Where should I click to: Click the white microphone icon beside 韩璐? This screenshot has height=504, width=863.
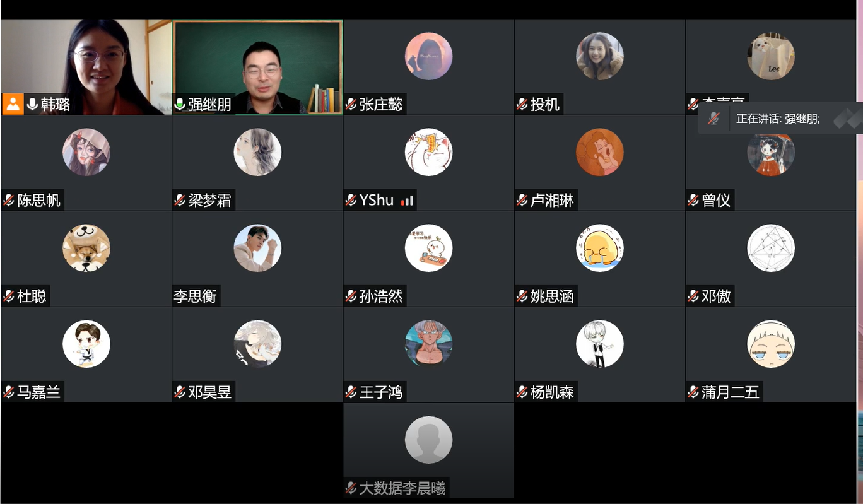coord(32,105)
